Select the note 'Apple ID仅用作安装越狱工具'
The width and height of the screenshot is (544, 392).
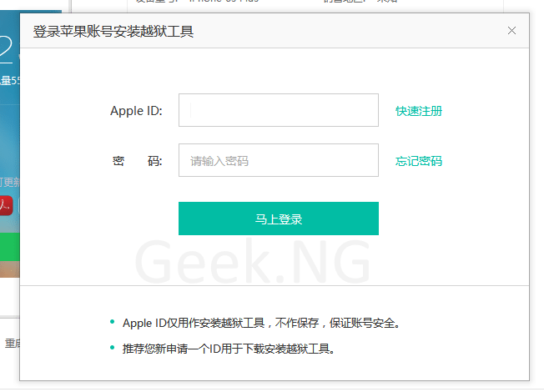tap(194, 323)
